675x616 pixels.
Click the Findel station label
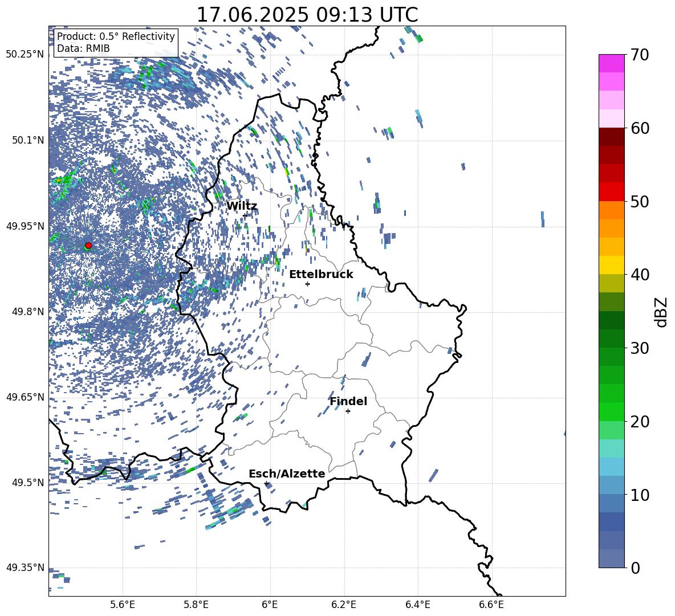(348, 401)
